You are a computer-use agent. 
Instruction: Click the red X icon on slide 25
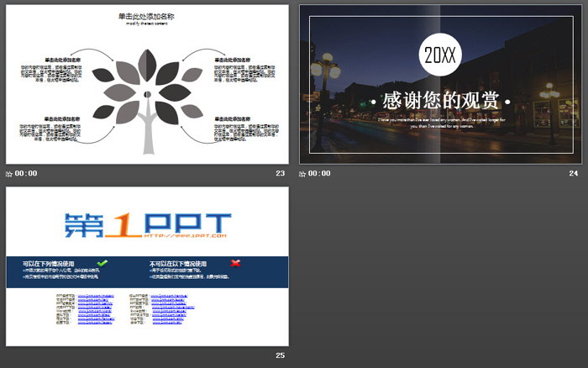click(x=235, y=263)
